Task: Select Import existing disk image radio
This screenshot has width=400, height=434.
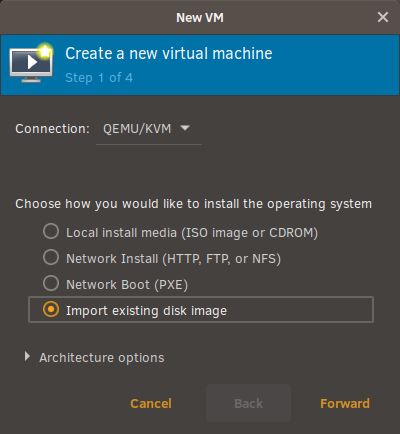Action: tap(51, 309)
